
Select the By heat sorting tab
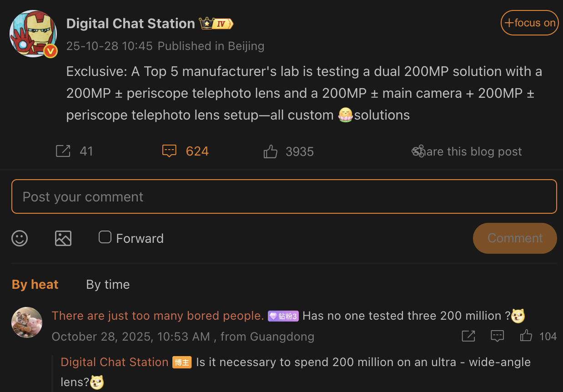pos(35,284)
